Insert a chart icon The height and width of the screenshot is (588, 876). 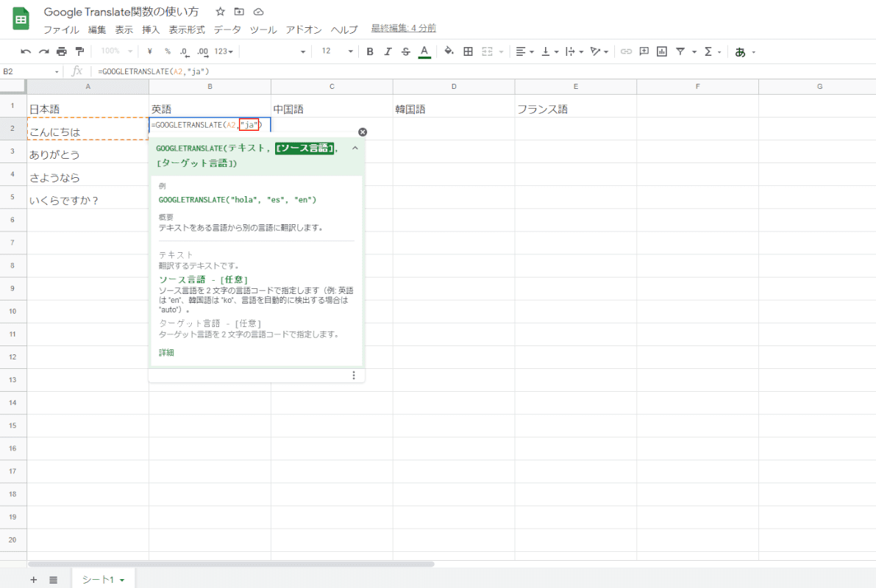(x=662, y=51)
